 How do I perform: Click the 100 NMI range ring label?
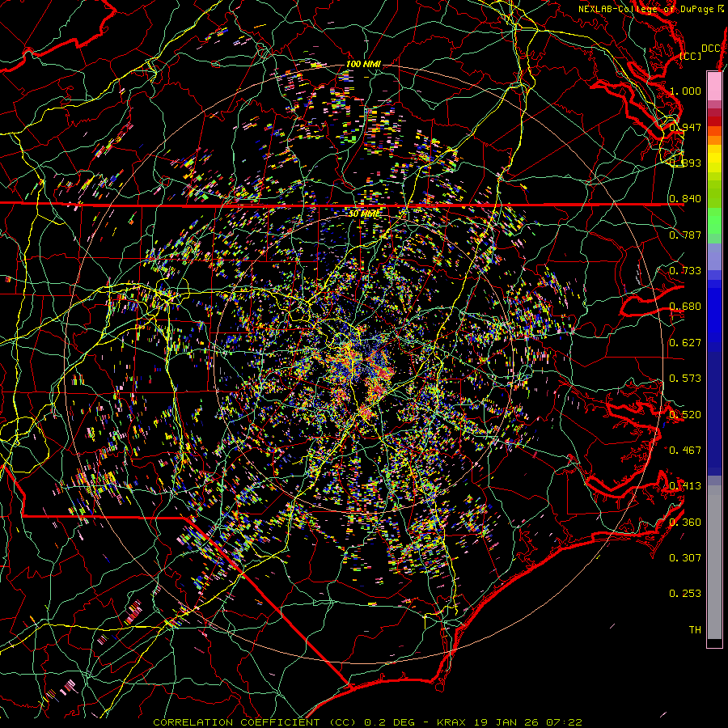[x=363, y=64]
